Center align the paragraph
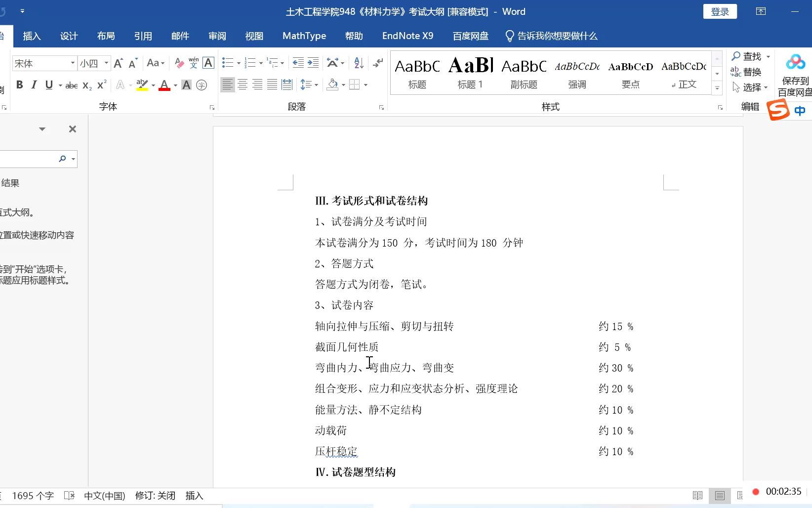Viewport: 812px width, 508px height. [x=243, y=85]
